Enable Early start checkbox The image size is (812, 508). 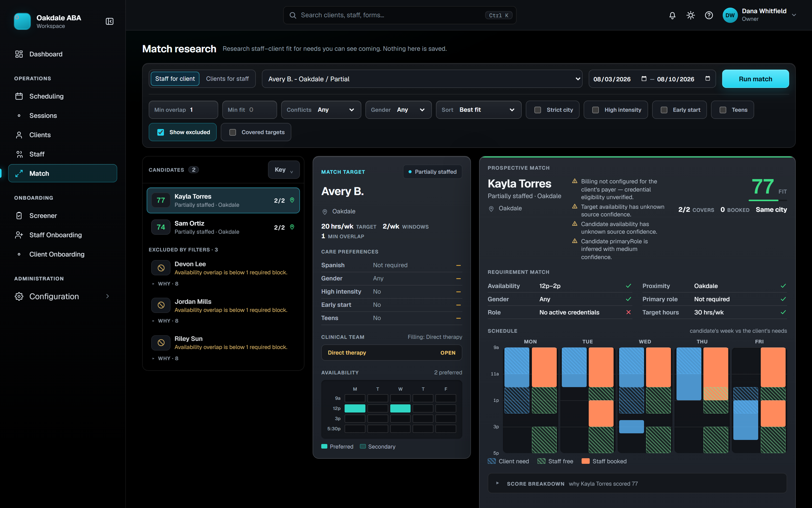(x=664, y=110)
